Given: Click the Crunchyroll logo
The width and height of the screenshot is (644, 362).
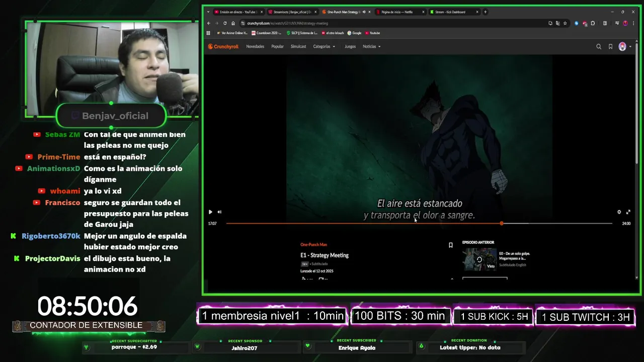Looking at the screenshot, I should pos(223,47).
